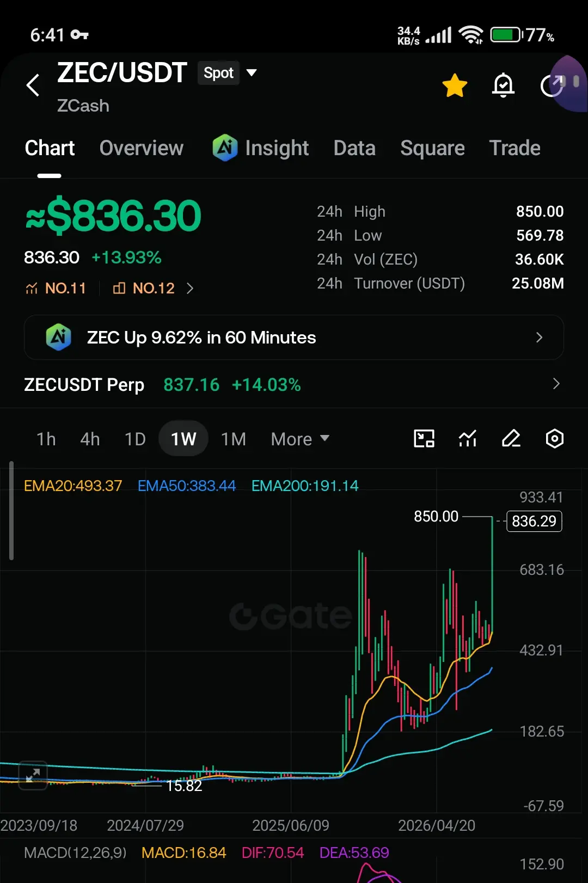The image size is (588, 883).
Task: Expand the alert banner chevron
Action: (x=539, y=338)
